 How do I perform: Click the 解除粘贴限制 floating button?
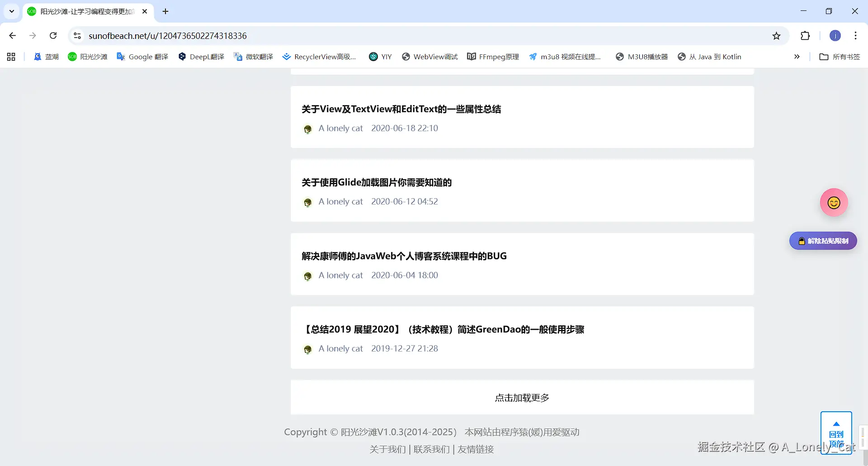point(822,241)
